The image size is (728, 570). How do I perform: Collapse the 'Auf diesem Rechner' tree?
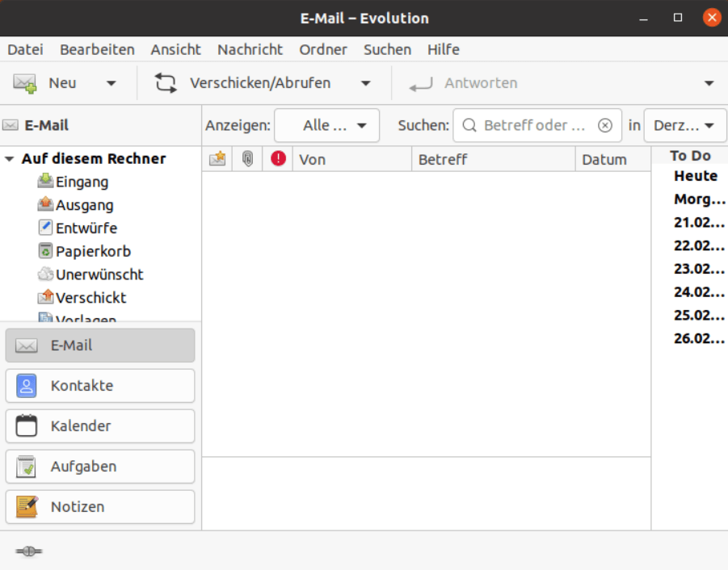[x=9, y=158]
